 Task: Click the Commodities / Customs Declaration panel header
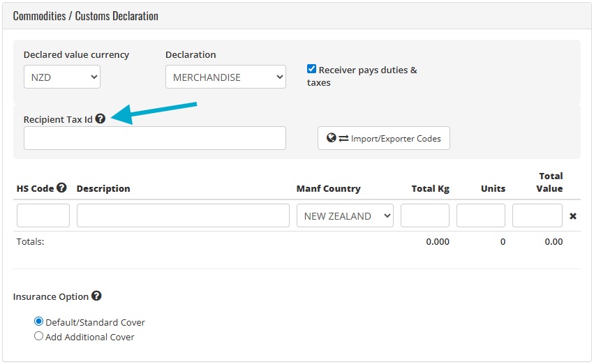(x=86, y=15)
